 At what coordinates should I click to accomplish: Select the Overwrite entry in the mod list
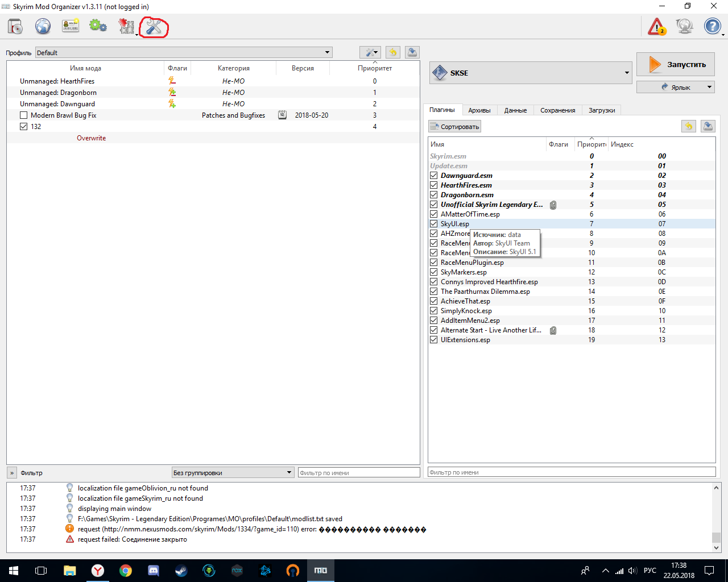coord(91,138)
